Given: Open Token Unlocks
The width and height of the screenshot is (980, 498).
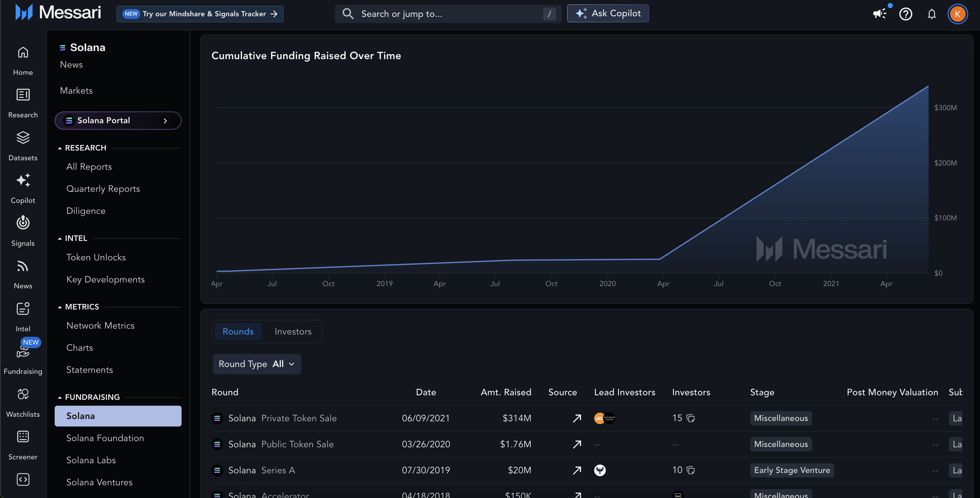Looking at the screenshot, I should [96, 257].
